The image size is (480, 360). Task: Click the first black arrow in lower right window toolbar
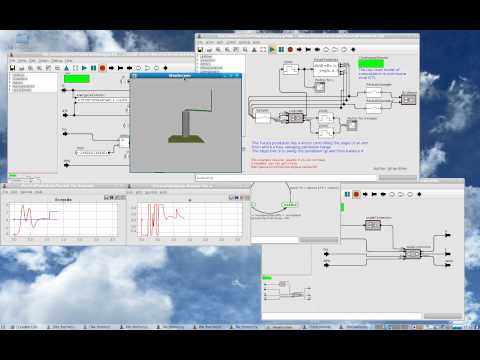click(365, 194)
